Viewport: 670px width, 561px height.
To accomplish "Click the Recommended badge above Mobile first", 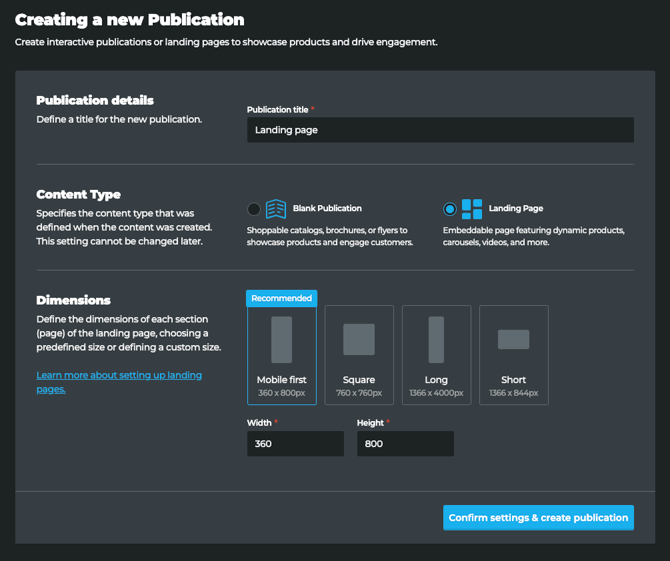I will coord(281,298).
